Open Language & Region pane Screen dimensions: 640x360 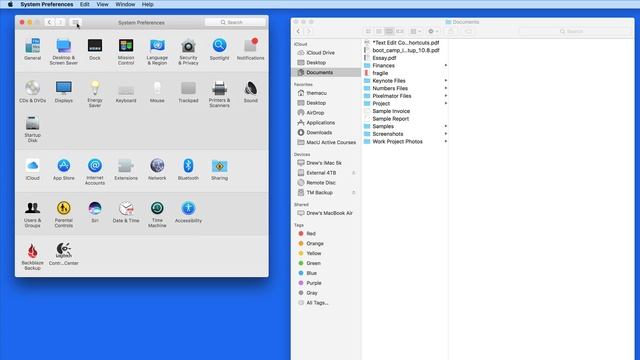pos(157,51)
